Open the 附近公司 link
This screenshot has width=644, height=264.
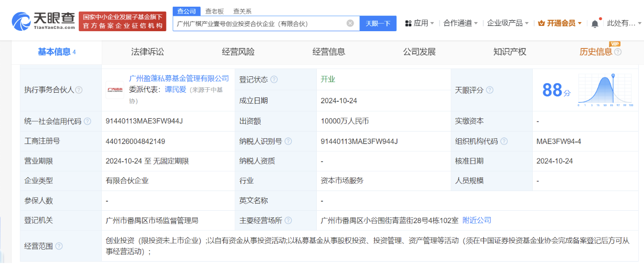click(477, 220)
